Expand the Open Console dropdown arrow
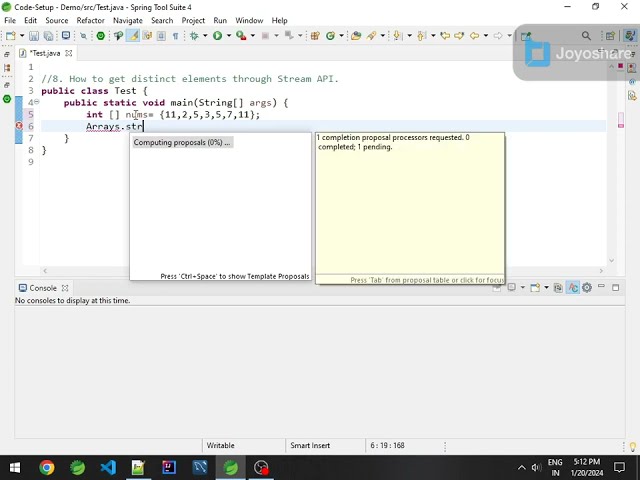This screenshot has width=640, height=480. pyautogui.click(x=547, y=288)
